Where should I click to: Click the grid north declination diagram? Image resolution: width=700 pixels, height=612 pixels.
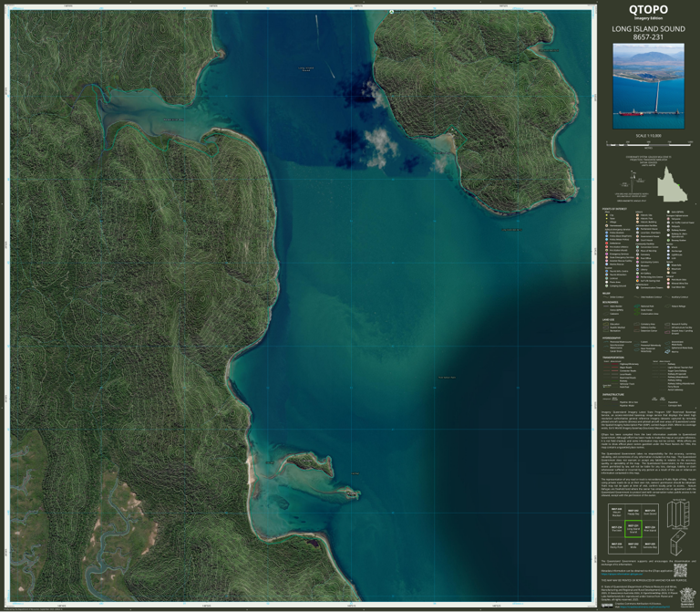click(x=633, y=181)
